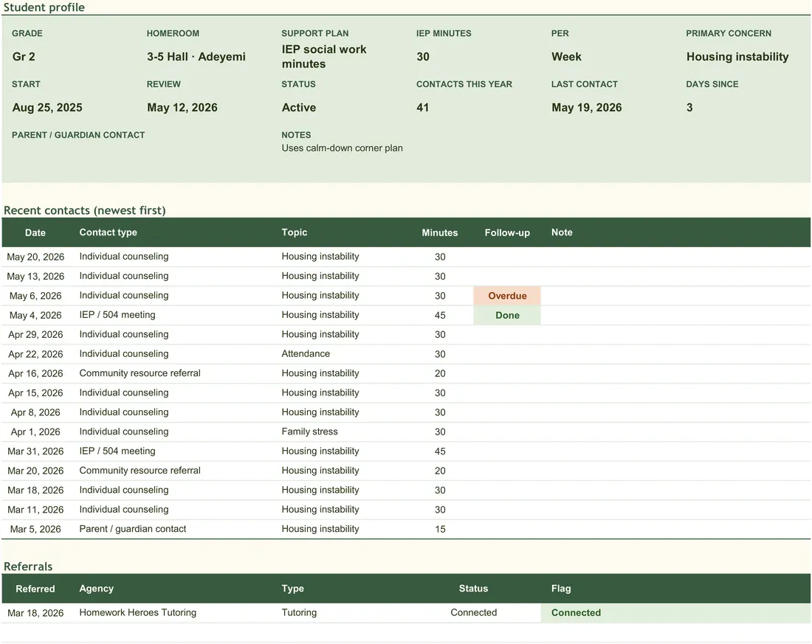Click contacts this year value '41'

[x=422, y=107]
